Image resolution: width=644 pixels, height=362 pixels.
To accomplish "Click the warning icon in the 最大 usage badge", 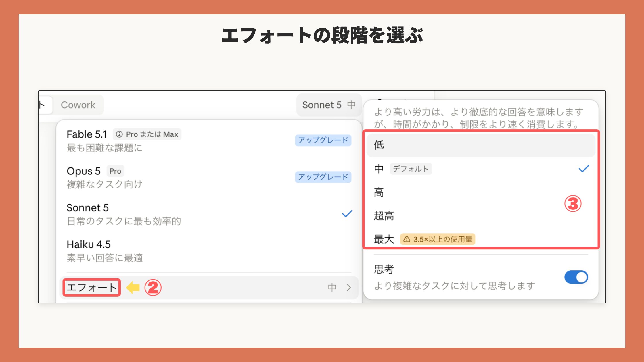I will [407, 239].
